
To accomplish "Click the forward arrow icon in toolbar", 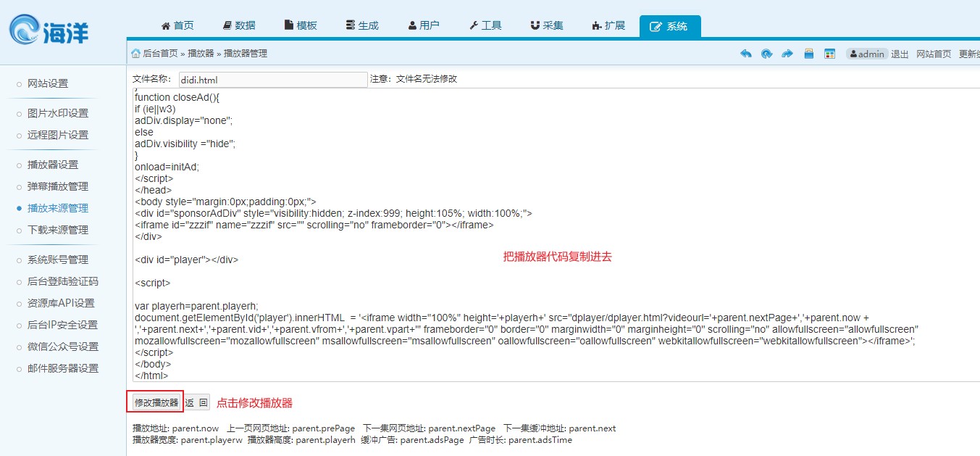I will click(787, 54).
